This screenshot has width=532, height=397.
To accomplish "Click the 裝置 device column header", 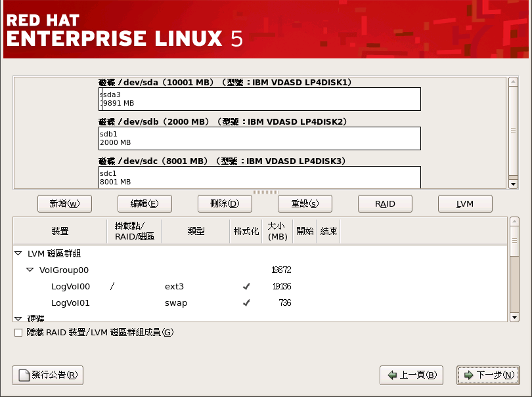I will coord(60,231).
